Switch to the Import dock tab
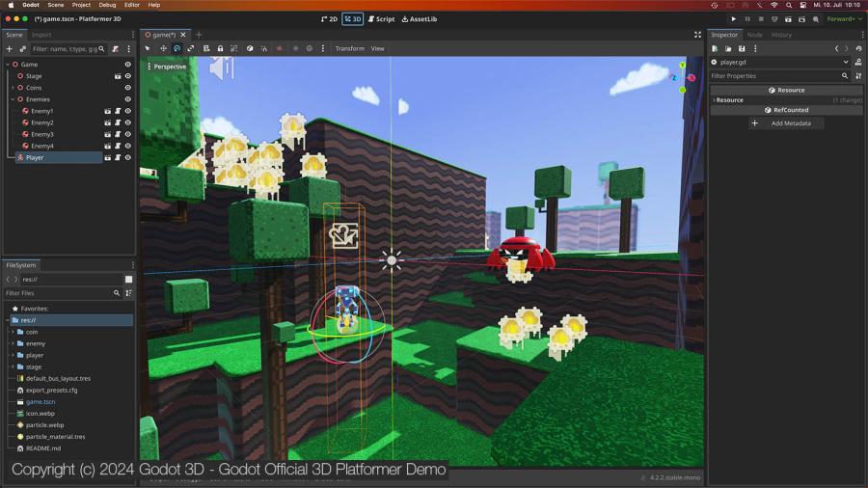 pyautogui.click(x=41, y=35)
